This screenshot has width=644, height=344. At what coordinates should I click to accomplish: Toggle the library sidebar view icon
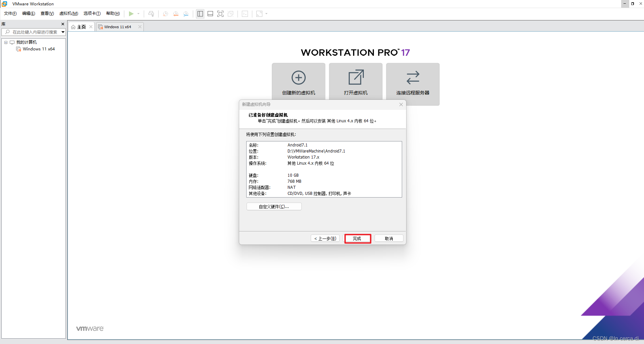(x=200, y=14)
